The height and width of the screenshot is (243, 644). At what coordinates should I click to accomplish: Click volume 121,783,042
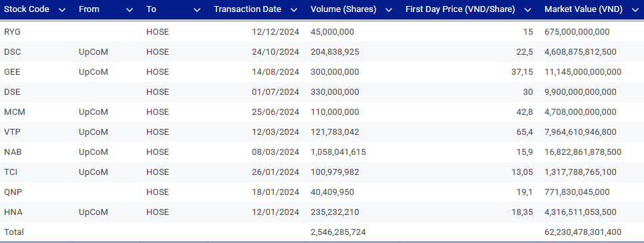click(x=335, y=132)
